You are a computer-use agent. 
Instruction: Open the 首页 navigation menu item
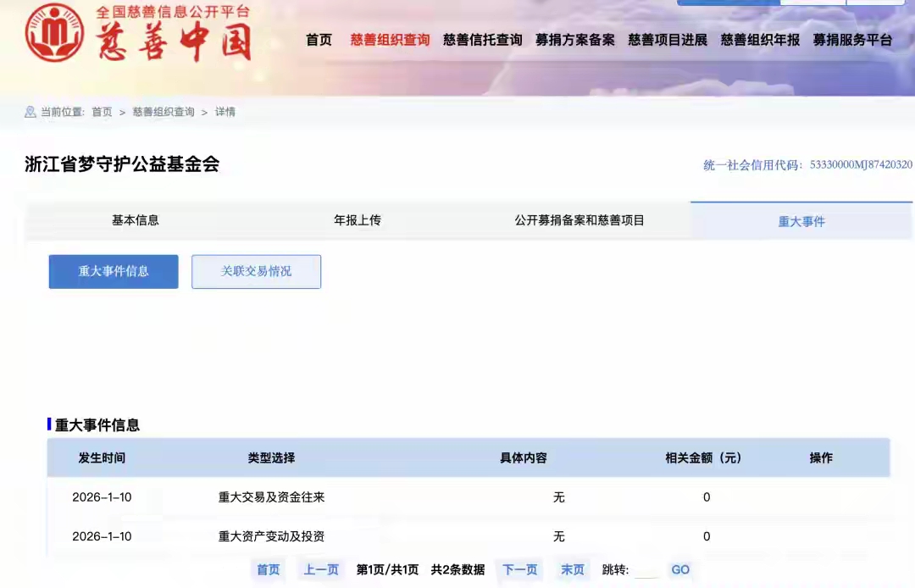point(318,39)
